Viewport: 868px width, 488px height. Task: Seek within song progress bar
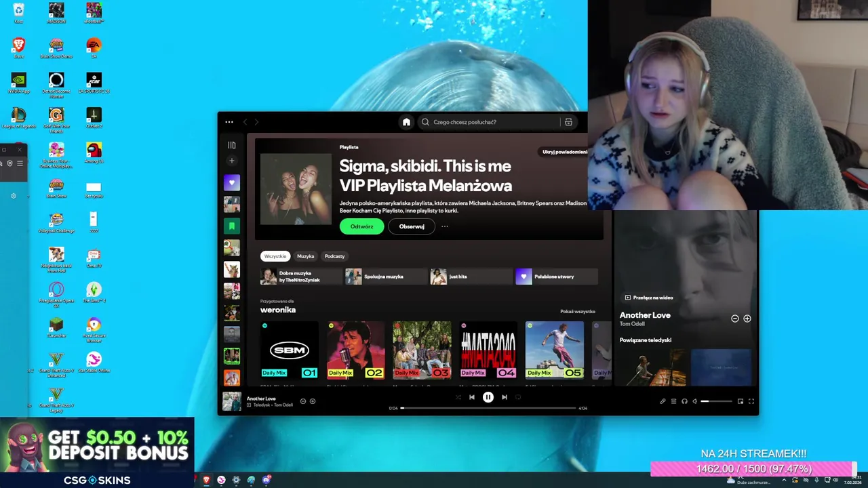488,408
